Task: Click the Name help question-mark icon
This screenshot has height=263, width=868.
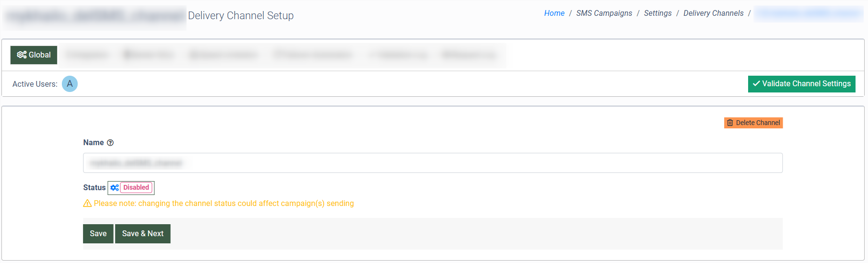Action: [x=110, y=143]
